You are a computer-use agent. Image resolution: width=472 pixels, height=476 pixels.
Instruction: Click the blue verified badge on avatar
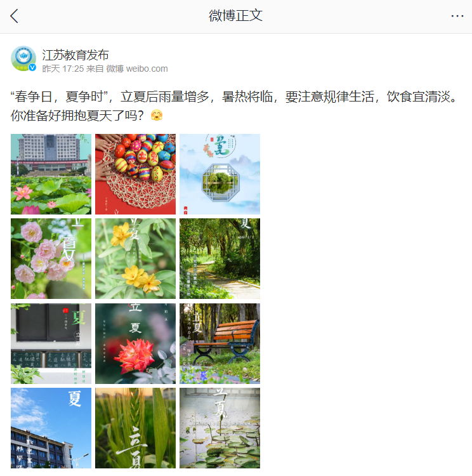(32, 67)
